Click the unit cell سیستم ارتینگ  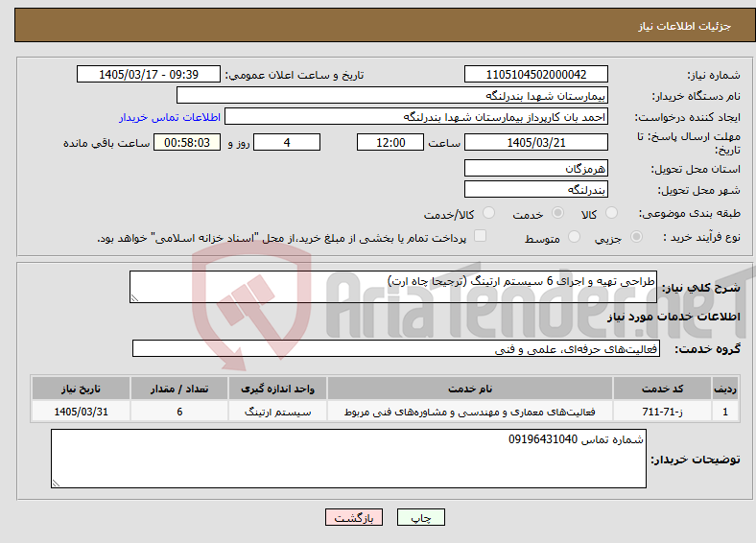point(277,412)
